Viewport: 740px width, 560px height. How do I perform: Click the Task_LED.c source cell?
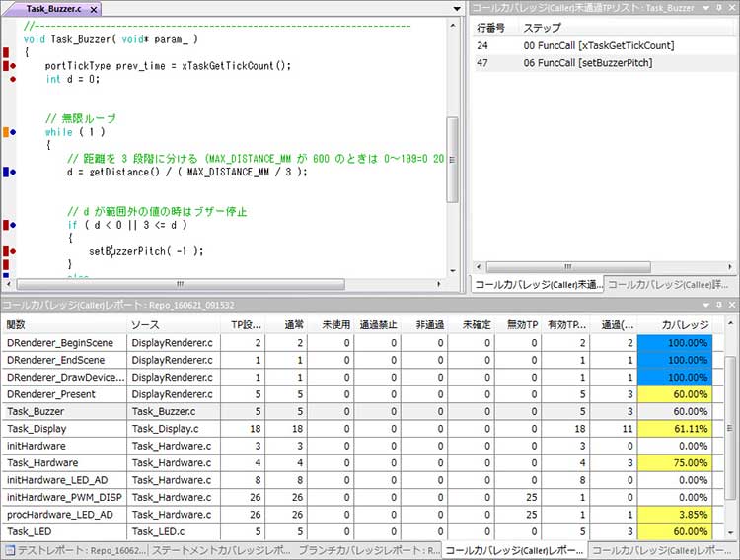[174, 531]
